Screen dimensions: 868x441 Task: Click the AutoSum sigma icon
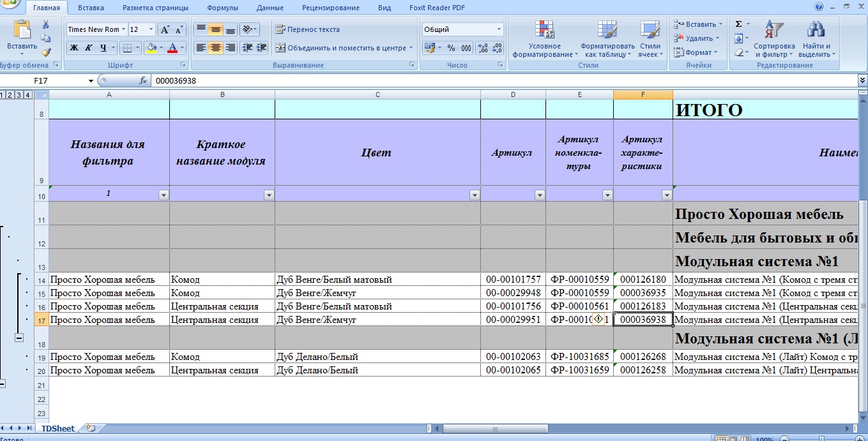[739, 24]
